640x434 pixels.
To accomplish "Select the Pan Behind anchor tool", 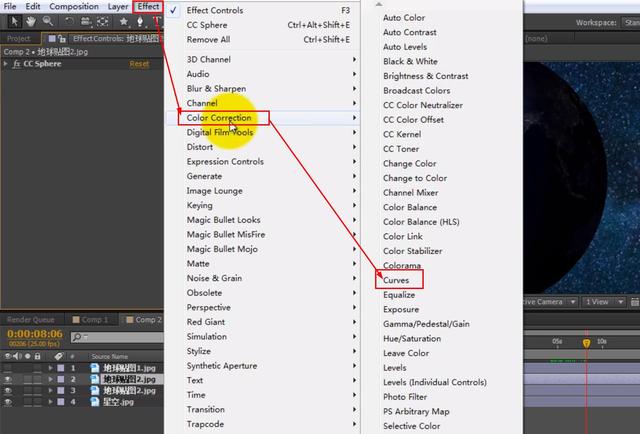I will click(103, 21).
